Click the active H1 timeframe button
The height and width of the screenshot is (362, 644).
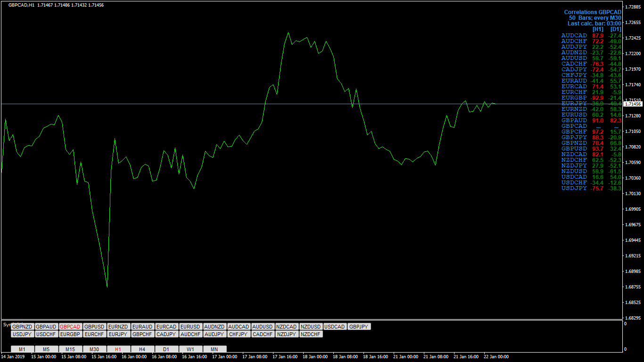119,349
